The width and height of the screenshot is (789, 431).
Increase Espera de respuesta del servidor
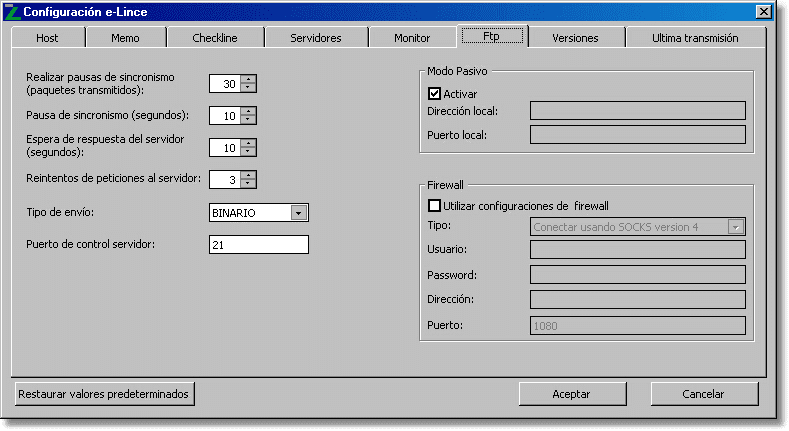point(248,143)
